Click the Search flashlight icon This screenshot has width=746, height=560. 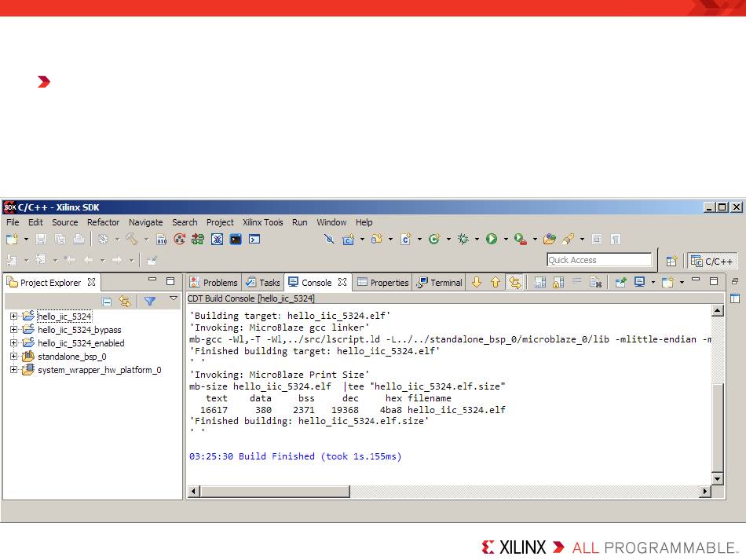pyautogui.click(x=568, y=239)
